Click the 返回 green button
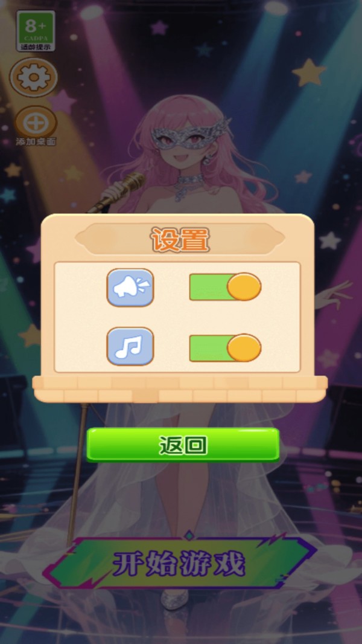The height and width of the screenshot is (644, 362). [183, 445]
